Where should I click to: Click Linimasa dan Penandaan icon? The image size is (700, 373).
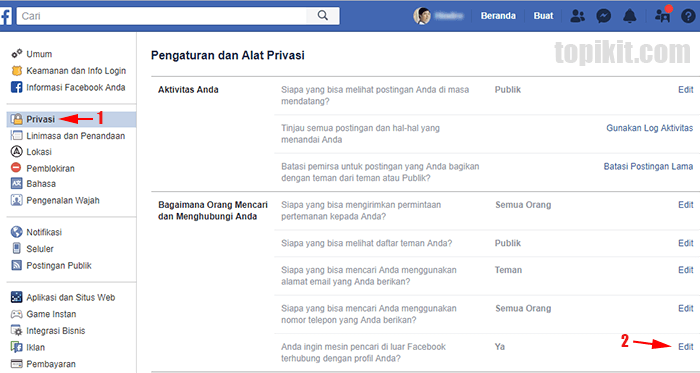[17, 136]
